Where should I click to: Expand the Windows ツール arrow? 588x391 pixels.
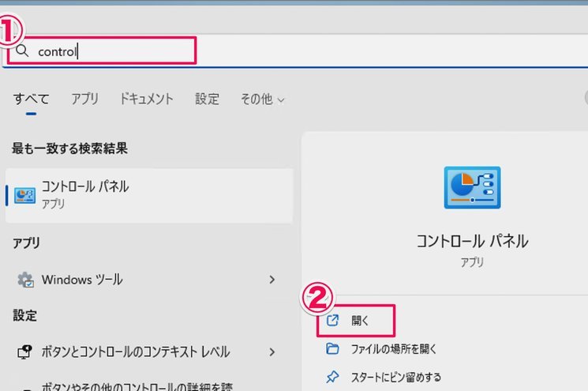click(272, 280)
